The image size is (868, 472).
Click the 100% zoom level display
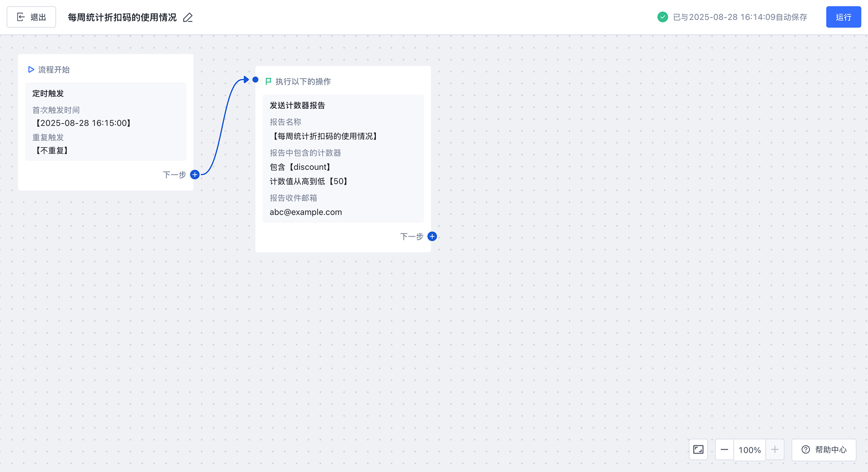click(x=750, y=450)
